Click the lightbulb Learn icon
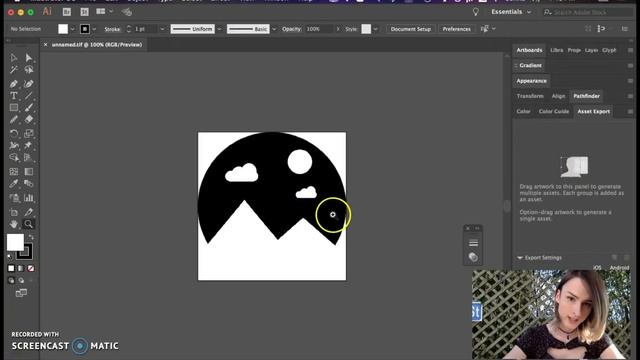The height and width of the screenshot is (360, 640). pos(476,12)
